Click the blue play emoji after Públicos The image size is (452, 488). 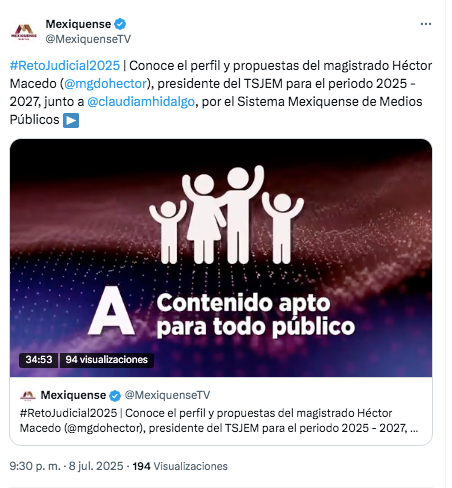(71, 120)
